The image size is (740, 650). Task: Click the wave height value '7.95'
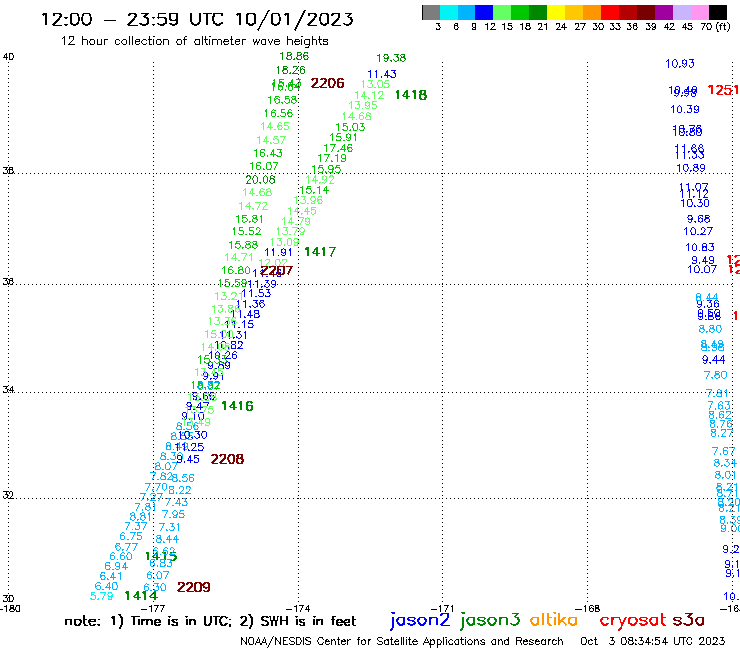click(174, 515)
